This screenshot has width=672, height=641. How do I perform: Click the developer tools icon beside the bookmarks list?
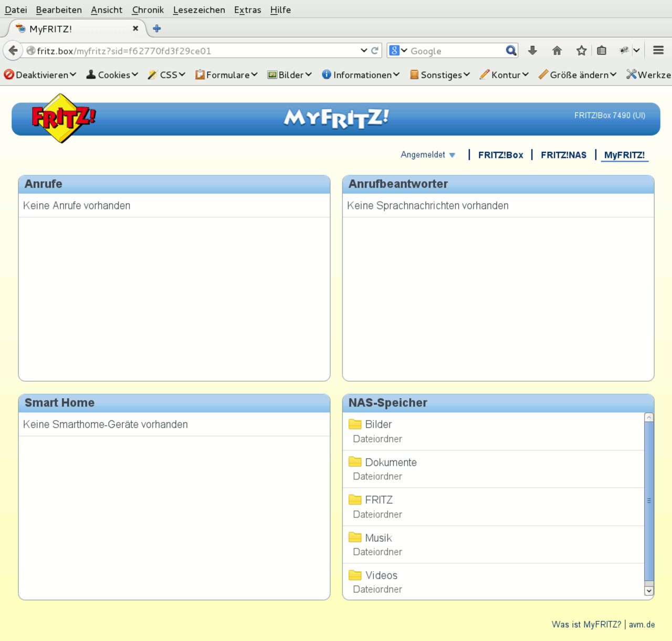624,50
